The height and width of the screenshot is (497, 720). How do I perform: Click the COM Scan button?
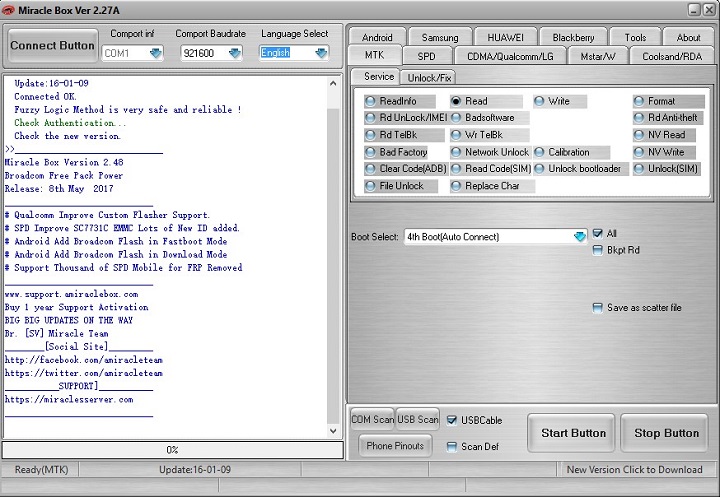[372, 419]
